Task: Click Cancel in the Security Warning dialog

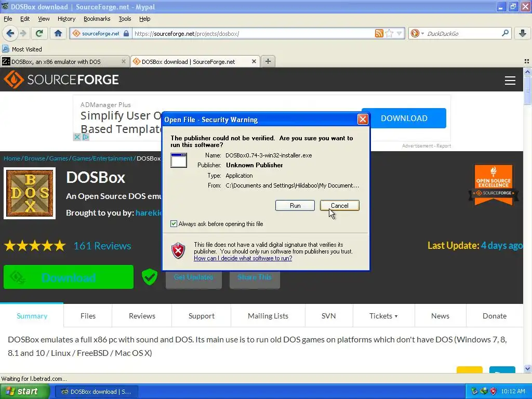Action: (339, 206)
